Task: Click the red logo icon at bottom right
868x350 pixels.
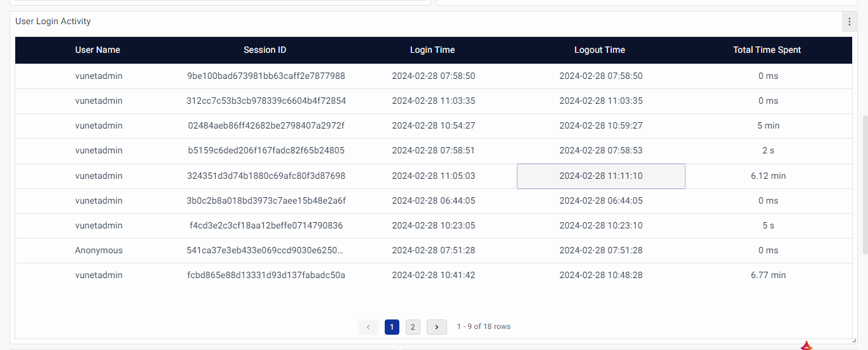Action: point(806,346)
